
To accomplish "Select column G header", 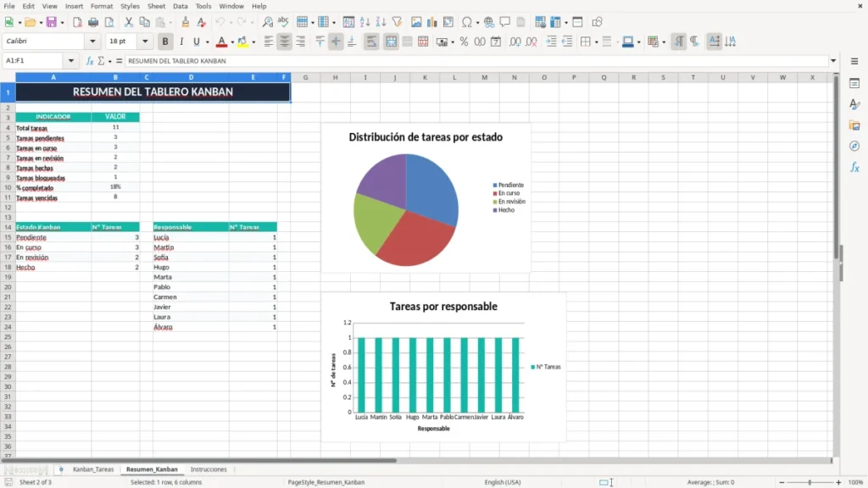I will [305, 77].
